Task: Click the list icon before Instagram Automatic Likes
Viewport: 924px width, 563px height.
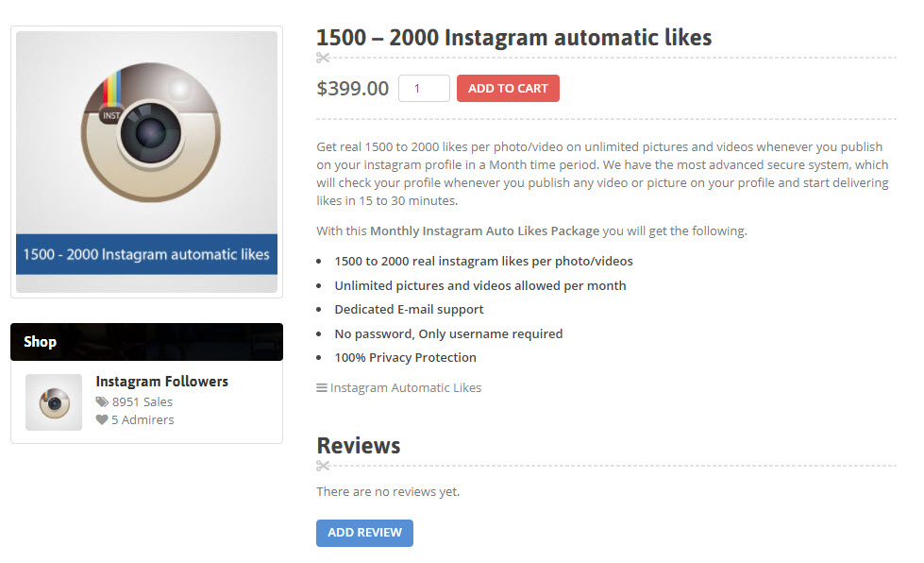Action: pos(322,387)
